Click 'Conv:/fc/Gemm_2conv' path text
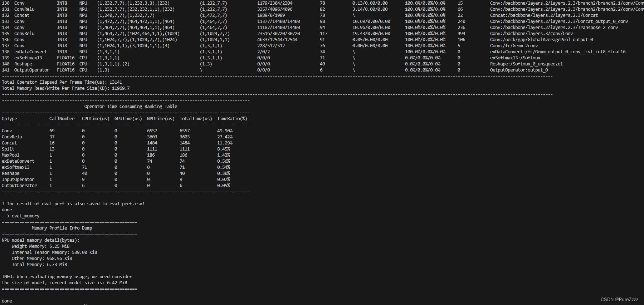644x305 pixels. click(514, 45)
